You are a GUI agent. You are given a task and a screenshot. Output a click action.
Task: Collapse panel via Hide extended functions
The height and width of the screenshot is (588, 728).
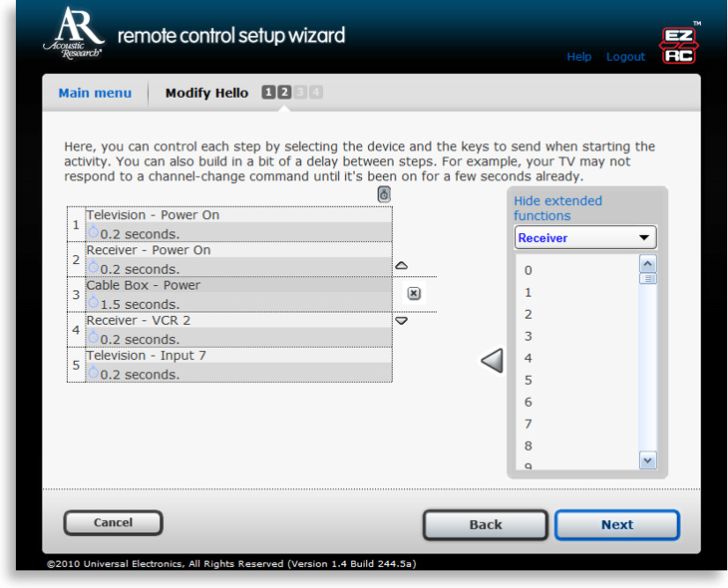[557, 208]
